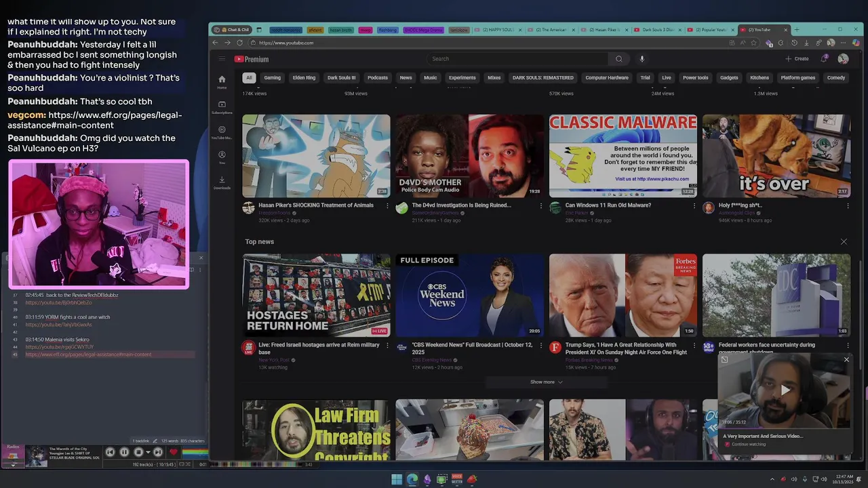Switch to the Dark Souls 3 browser tab

point(658,30)
